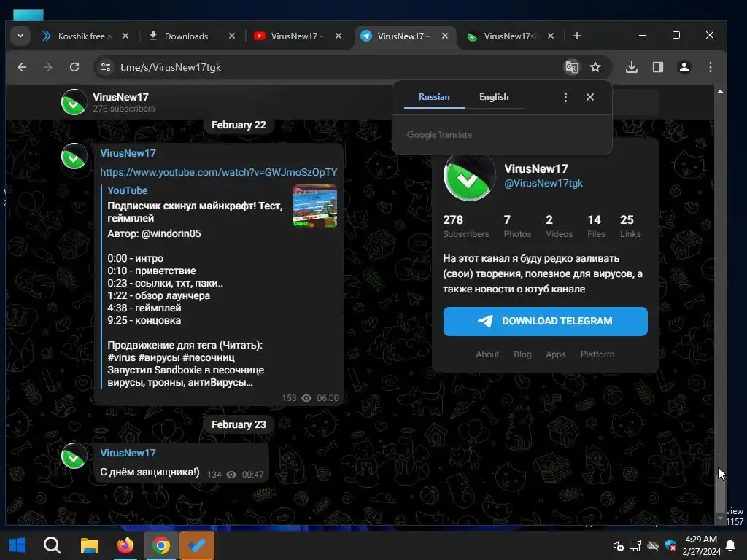Click the 06:00 timestamp of the YouTube post
This screenshot has height=560, width=747.
click(x=328, y=398)
